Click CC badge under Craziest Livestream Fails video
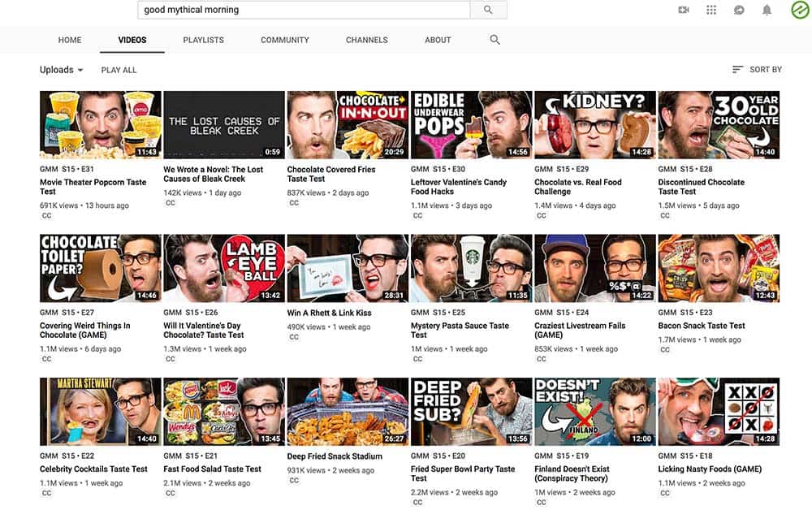Screen dimensions: 812x510 tap(541, 359)
